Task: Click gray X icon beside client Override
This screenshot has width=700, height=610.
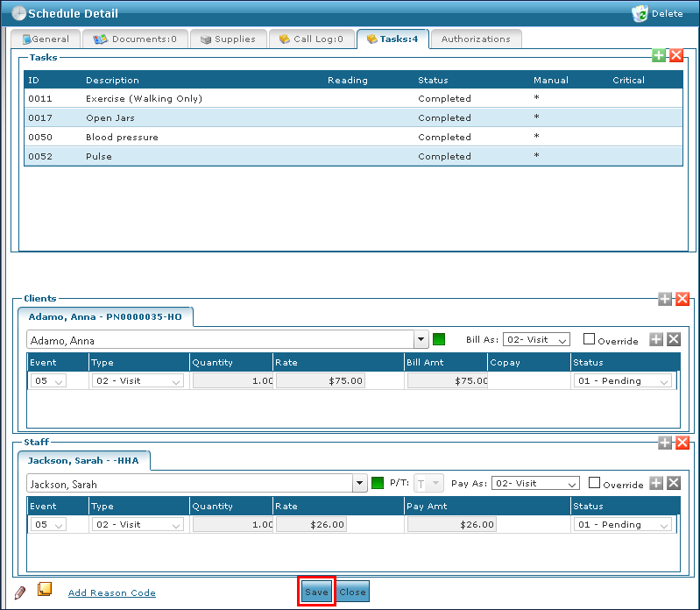Action: (x=673, y=339)
